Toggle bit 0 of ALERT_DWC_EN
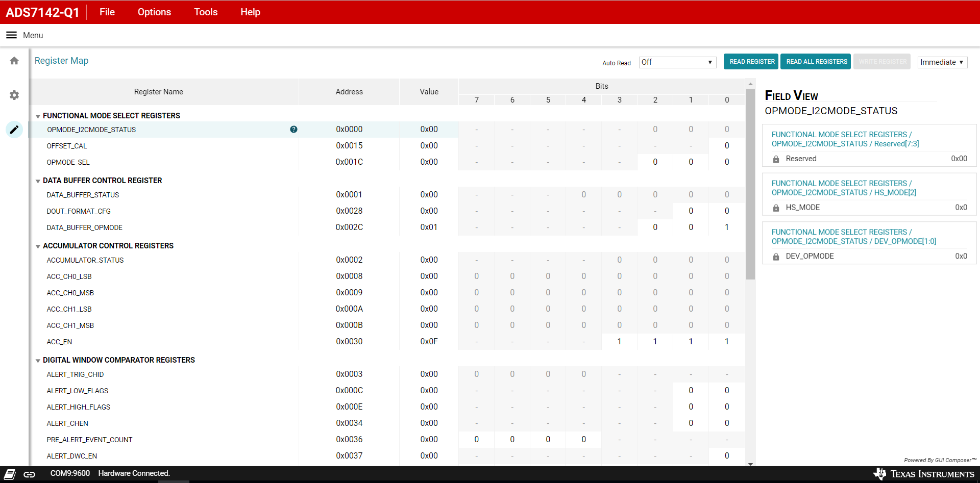The image size is (980, 483). tap(727, 456)
